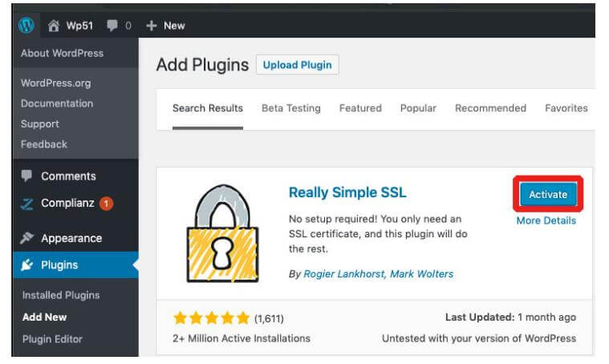The height and width of the screenshot is (364, 609).
Task: Switch to the Featured tab
Action: pyautogui.click(x=360, y=108)
